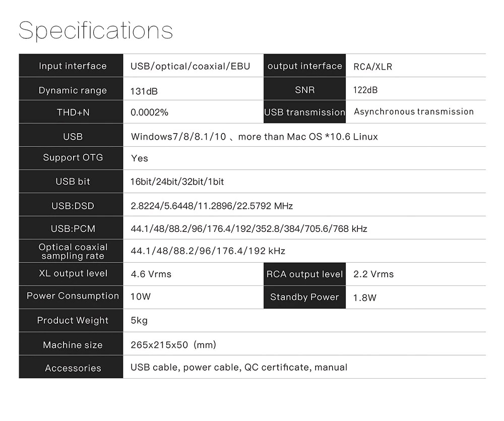Image resolution: width=504 pixels, height=421 pixels.
Task: Click the output interface label cell
Action: 304,66
